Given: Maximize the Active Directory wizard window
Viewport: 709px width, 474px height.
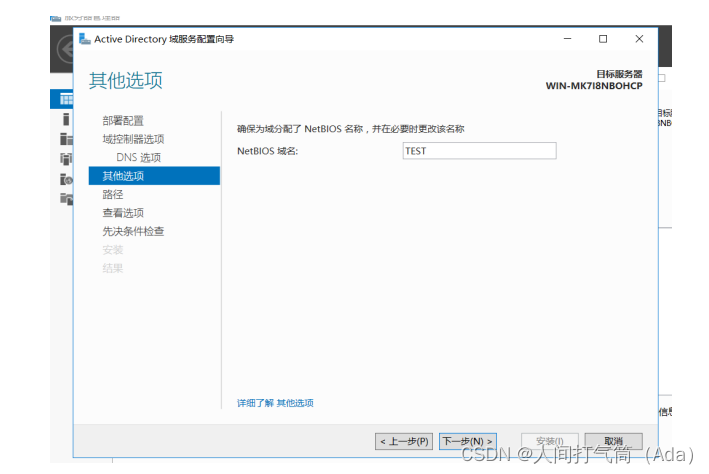Looking at the screenshot, I should (603, 39).
